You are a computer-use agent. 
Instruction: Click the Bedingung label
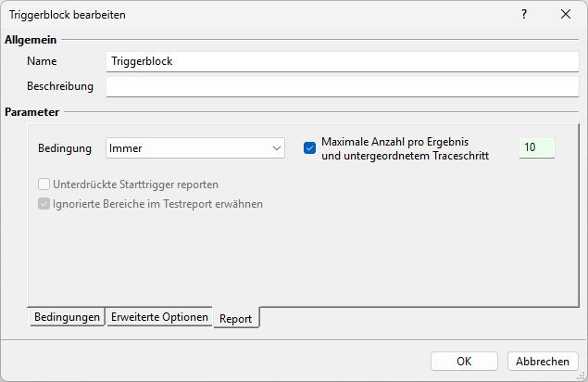point(65,148)
